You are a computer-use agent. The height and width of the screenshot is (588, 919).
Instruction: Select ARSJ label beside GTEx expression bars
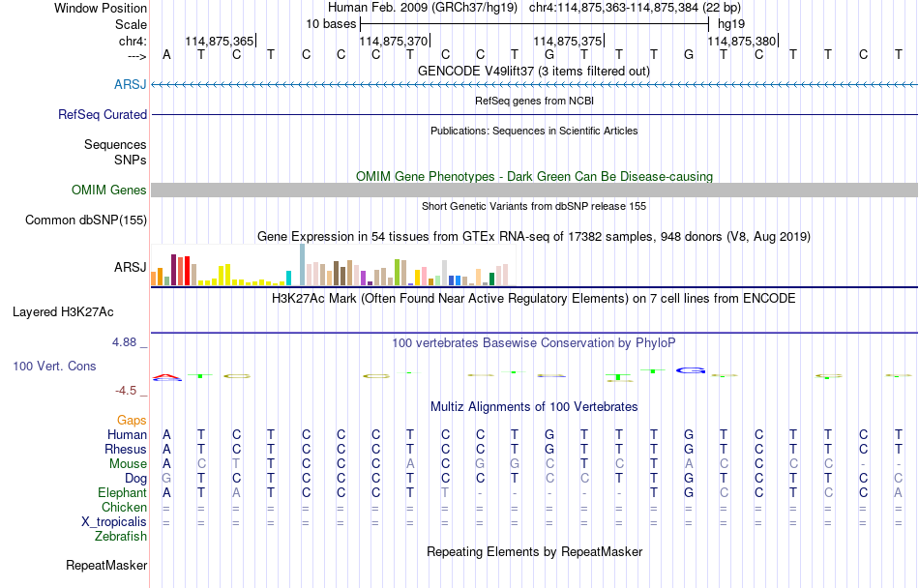(x=131, y=267)
